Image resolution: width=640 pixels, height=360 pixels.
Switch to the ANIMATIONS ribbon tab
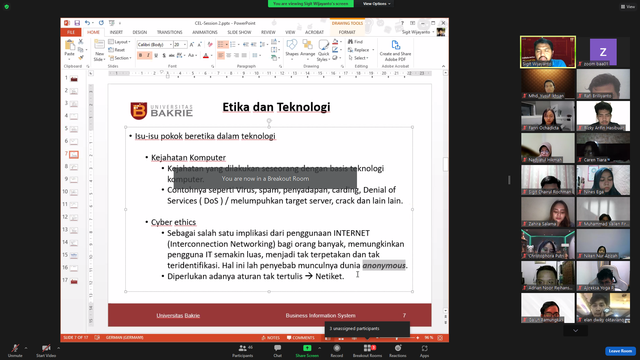[205, 32]
